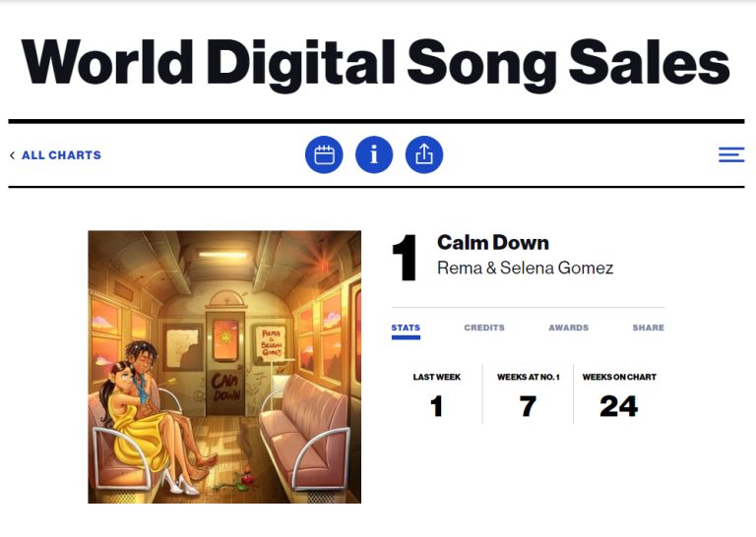The width and height of the screenshot is (756, 537).
Task: Open the Credits tab
Action: point(484,328)
